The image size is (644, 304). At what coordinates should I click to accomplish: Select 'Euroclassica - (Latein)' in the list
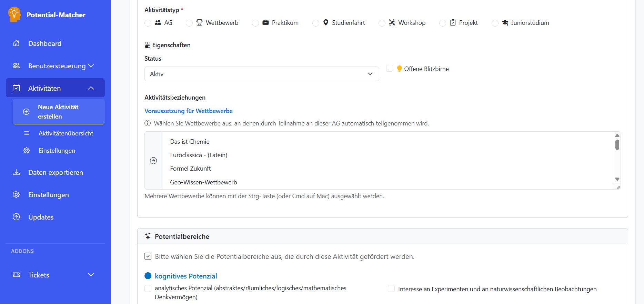coord(388,155)
